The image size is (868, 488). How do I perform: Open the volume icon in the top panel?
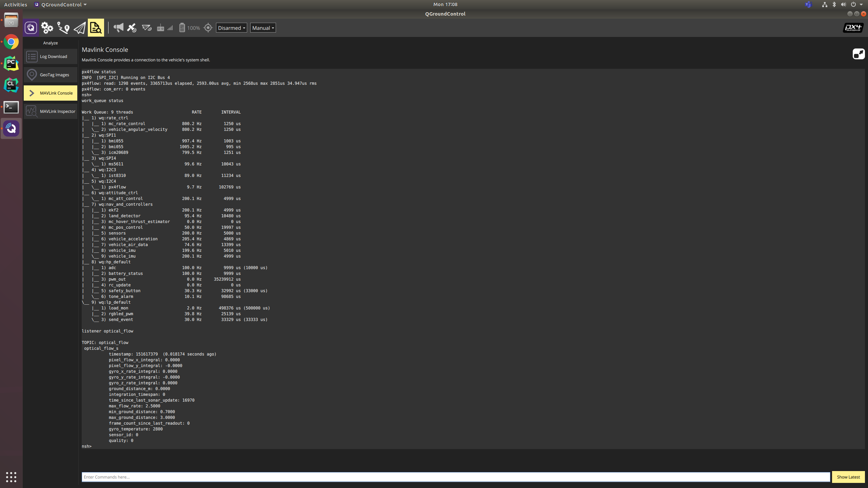843,4
